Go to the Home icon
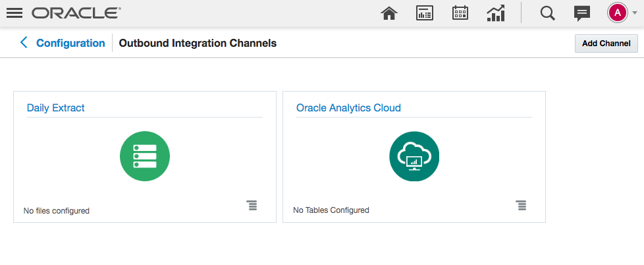The image size is (644, 265). 390,13
